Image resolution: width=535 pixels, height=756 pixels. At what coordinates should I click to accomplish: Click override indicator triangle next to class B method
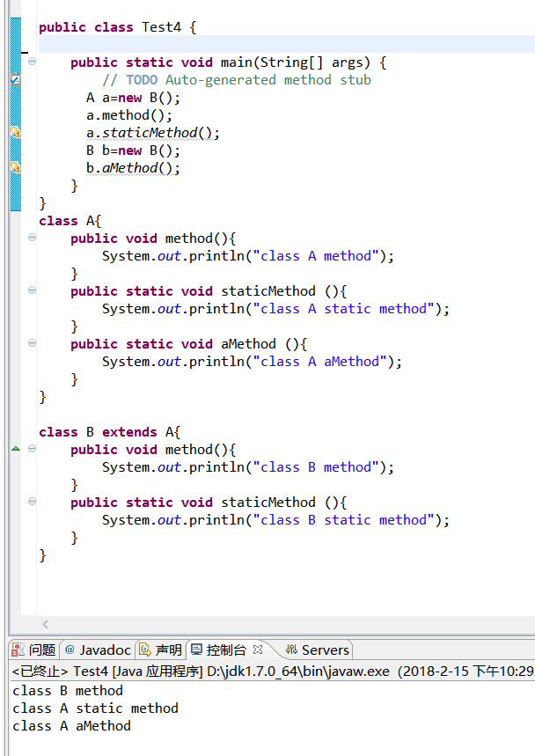[15, 450]
